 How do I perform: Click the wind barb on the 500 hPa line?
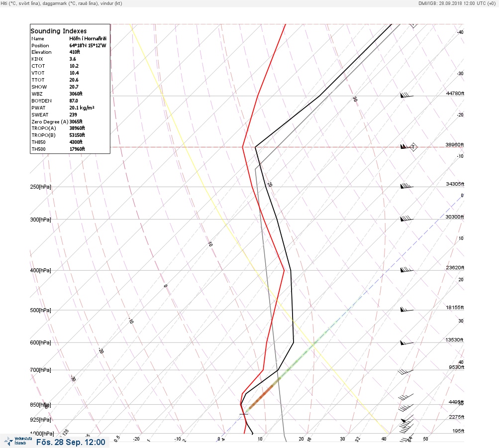(x=406, y=309)
